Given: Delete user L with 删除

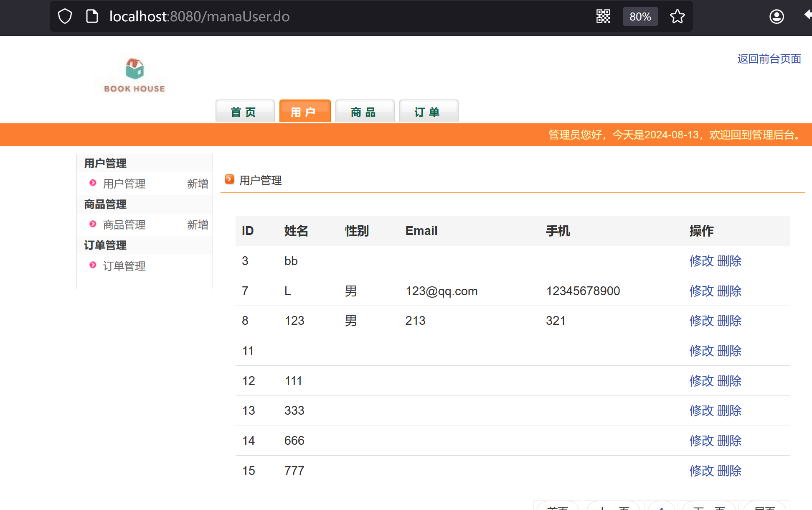Looking at the screenshot, I should (x=729, y=291).
